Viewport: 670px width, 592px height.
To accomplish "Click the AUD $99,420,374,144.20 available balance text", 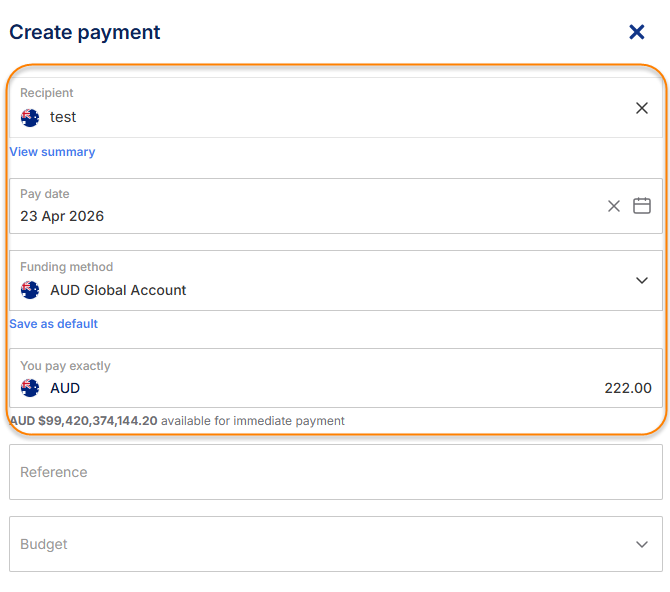I will (83, 421).
